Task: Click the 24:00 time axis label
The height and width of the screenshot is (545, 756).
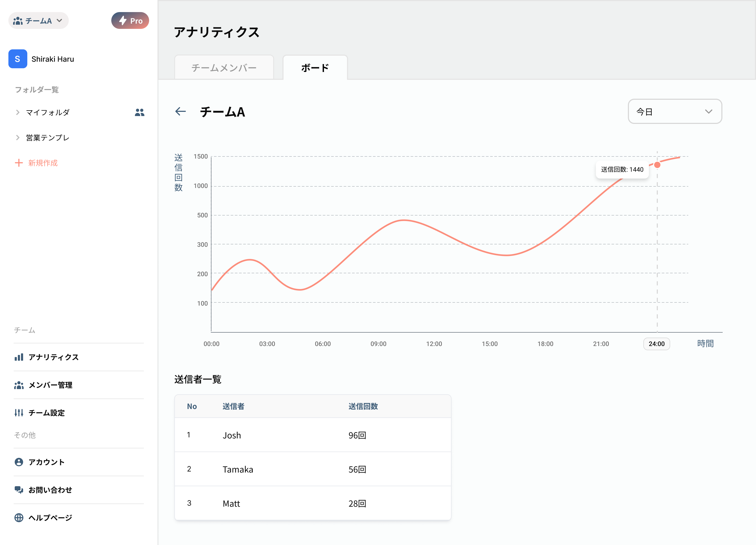Action: click(656, 344)
